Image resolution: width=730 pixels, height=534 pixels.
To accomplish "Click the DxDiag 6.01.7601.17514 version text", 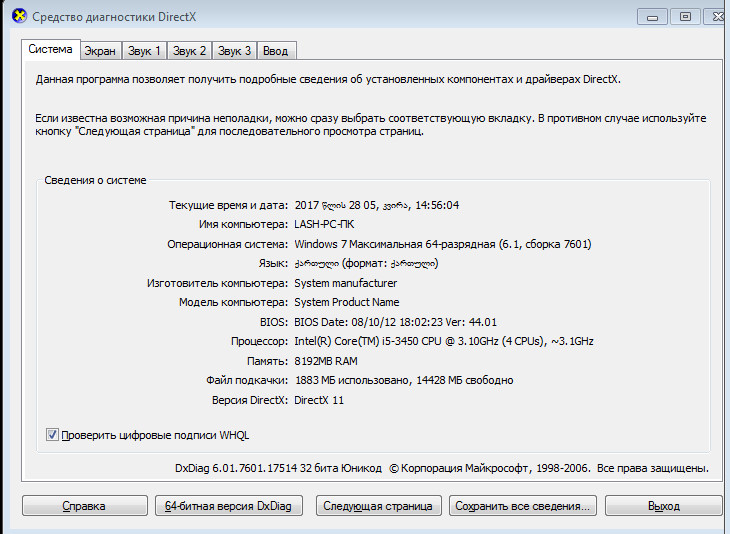I will click(x=278, y=468).
